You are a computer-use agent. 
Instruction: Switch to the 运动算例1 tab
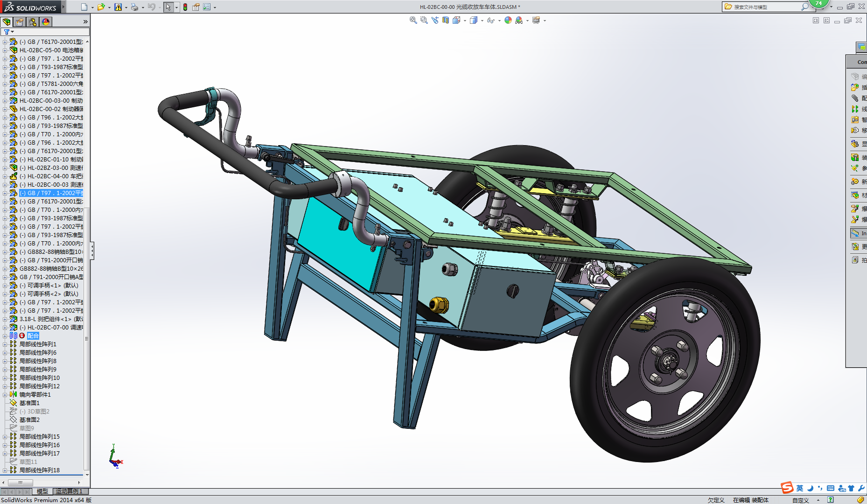tap(69, 491)
